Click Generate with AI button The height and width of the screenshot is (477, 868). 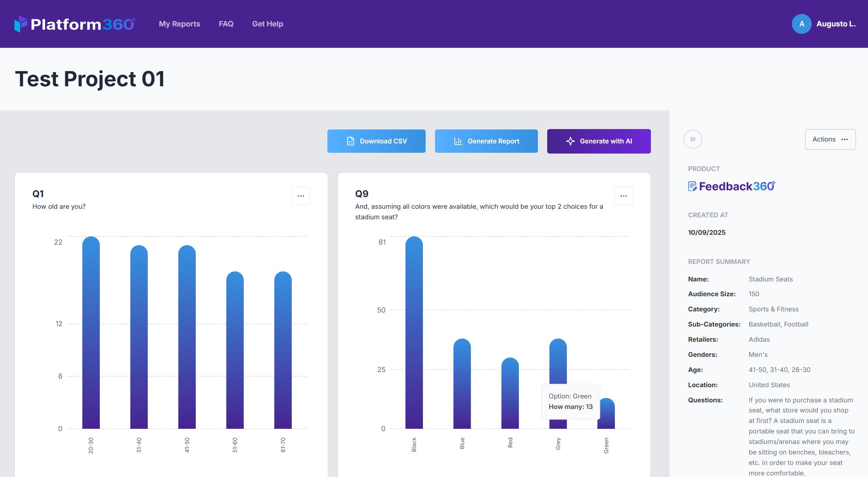pyautogui.click(x=598, y=141)
